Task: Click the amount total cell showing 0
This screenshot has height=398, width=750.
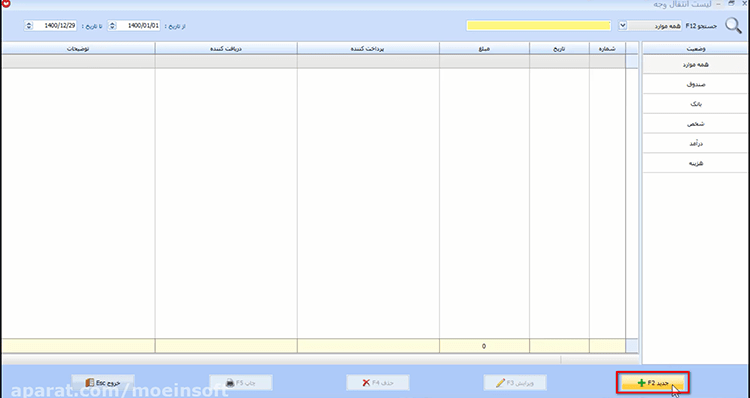Action: click(x=484, y=346)
